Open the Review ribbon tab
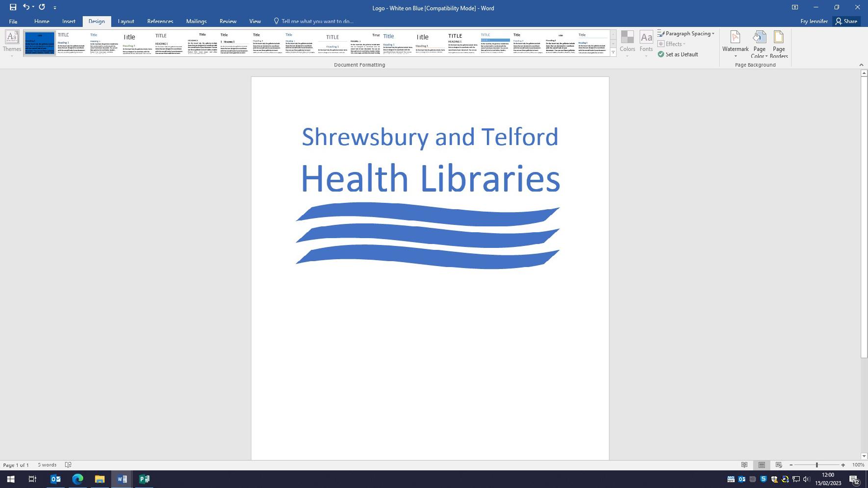This screenshot has width=868, height=488. click(x=228, y=21)
